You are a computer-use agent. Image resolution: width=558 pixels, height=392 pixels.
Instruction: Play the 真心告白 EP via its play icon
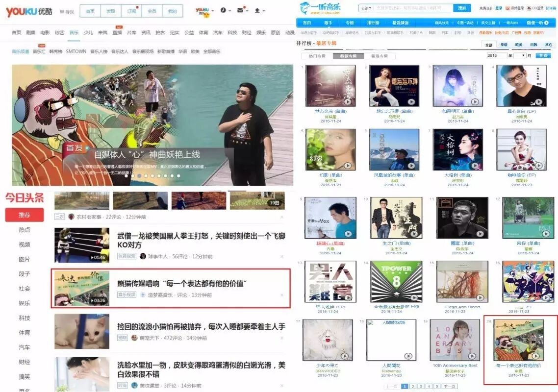pos(538,102)
